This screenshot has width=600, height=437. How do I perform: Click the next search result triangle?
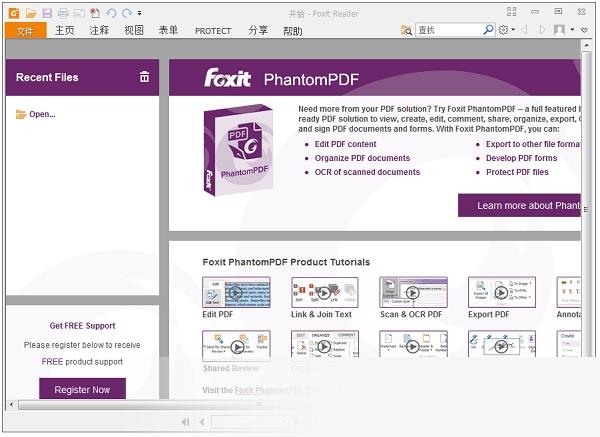[542, 30]
